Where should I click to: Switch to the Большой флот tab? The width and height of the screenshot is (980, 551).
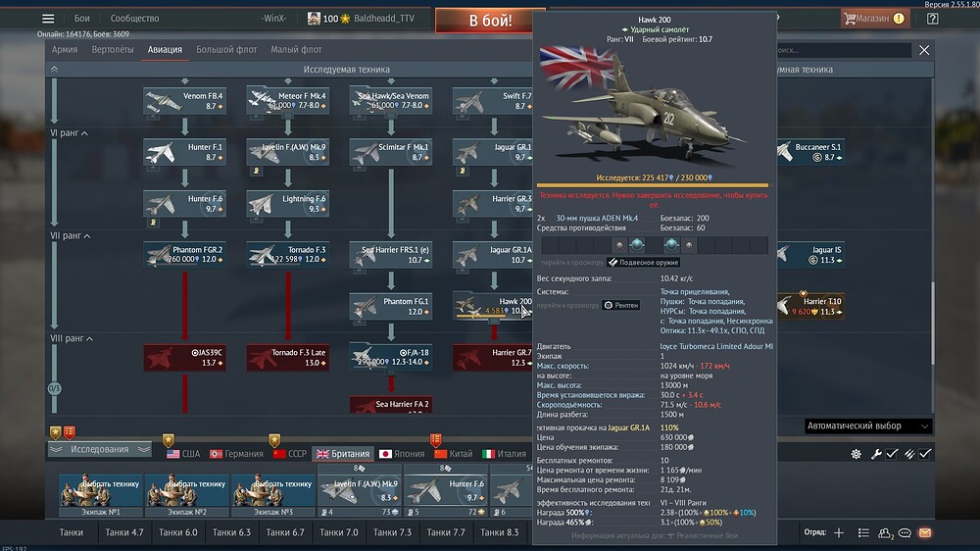tap(226, 49)
